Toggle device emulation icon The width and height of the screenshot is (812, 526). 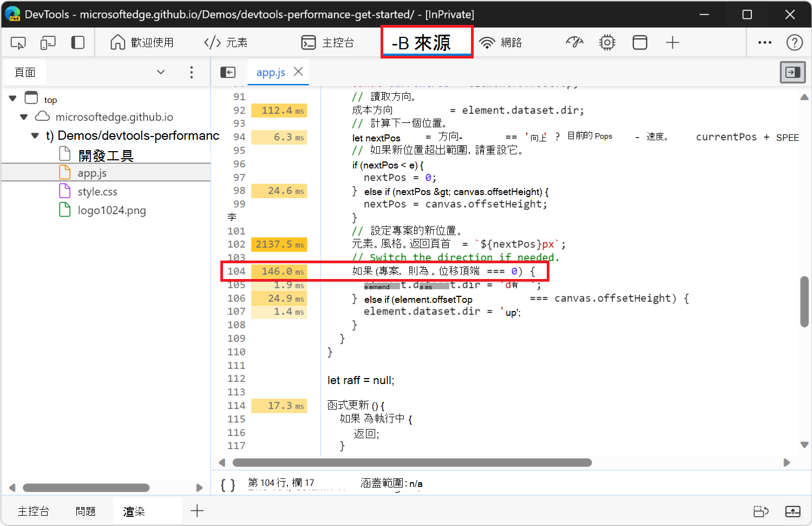click(x=48, y=43)
